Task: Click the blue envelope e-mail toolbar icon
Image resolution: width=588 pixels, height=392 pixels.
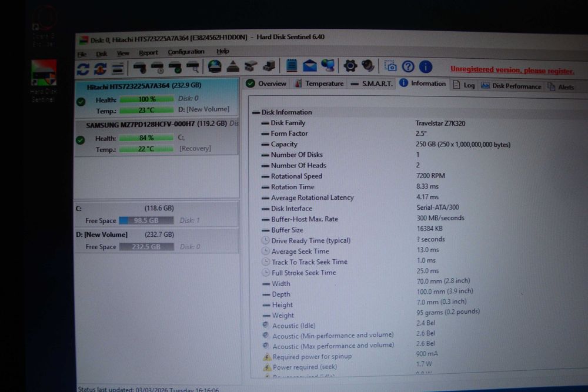Action: pos(310,66)
